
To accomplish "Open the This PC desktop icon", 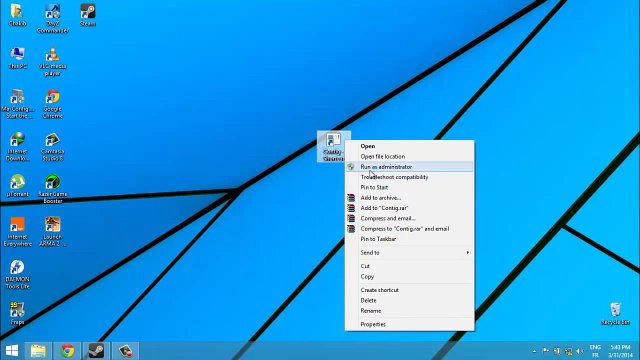I will click(x=18, y=58).
